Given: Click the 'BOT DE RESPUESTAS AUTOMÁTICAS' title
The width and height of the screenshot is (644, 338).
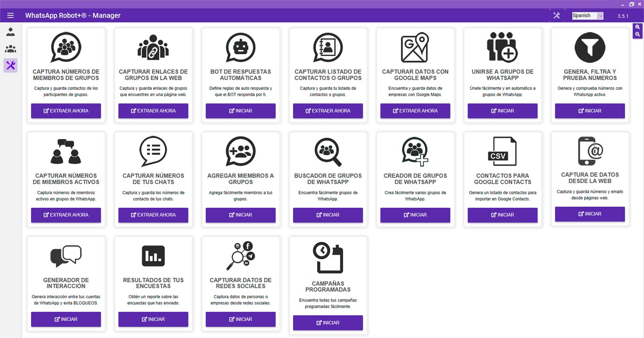Looking at the screenshot, I should pos(241,75).
